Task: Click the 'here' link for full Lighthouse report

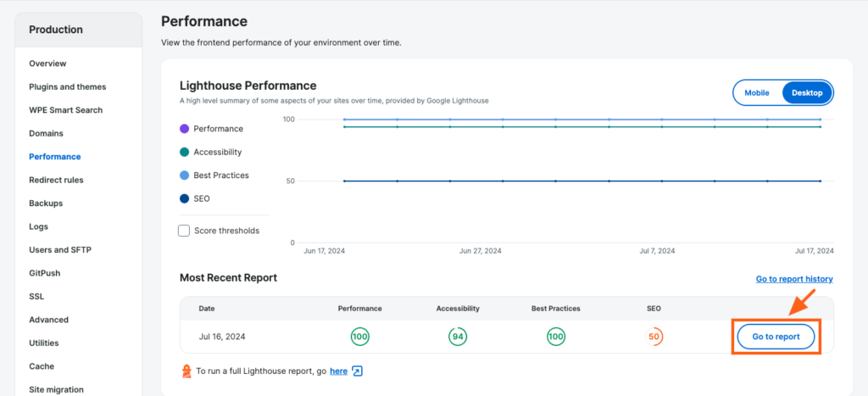Action: (338, 371)
